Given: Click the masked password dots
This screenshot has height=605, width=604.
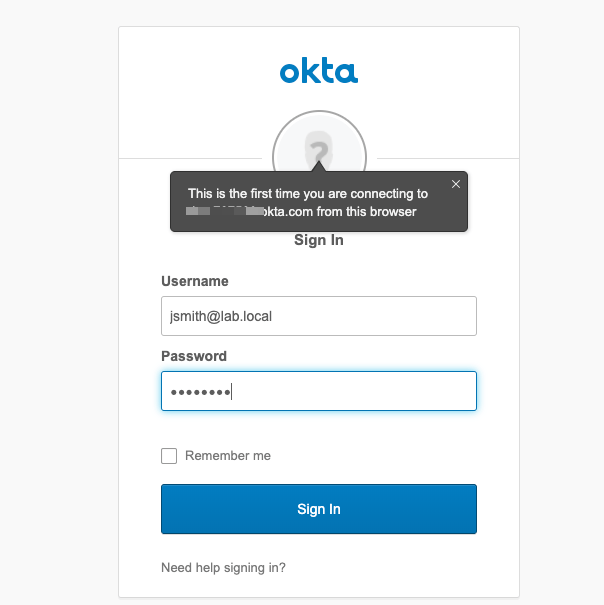Looking at the screenshot, I should click(x=200, y=392).
